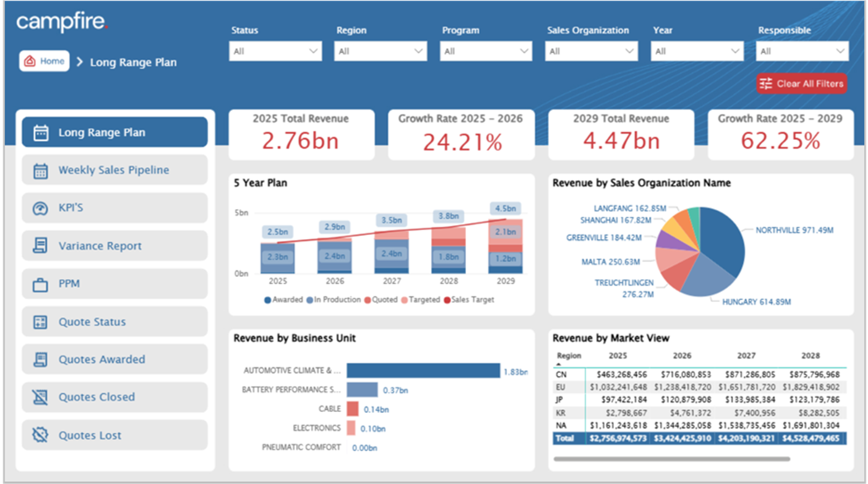The width and height of the screenshot is (868, 484).
Task: Open the Sales Organization dropdown
Action: 591,51
